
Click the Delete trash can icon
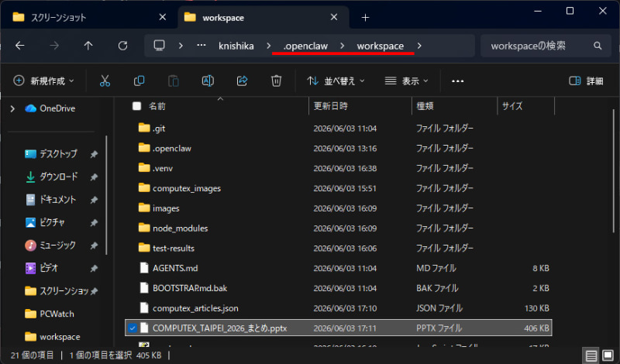(x=276, y=81)
